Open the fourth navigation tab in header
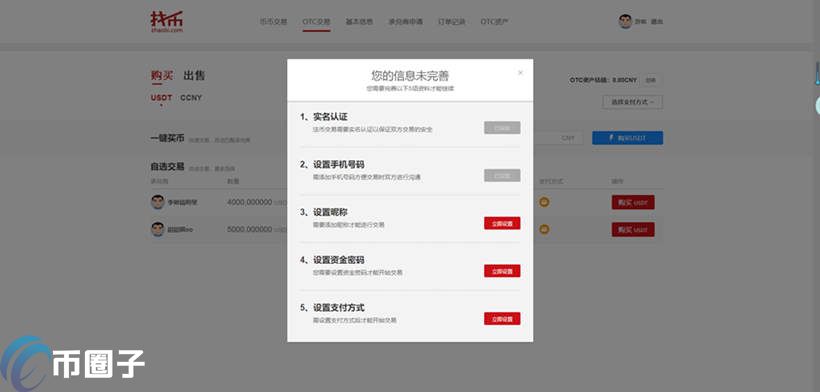 click(405, 22)
